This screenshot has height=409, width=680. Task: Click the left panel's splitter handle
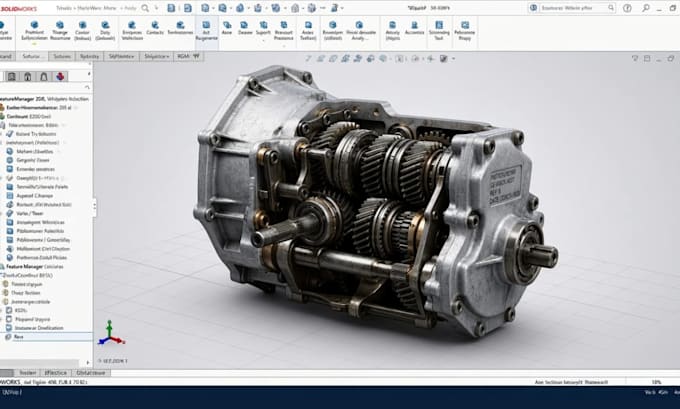(94, 207)
